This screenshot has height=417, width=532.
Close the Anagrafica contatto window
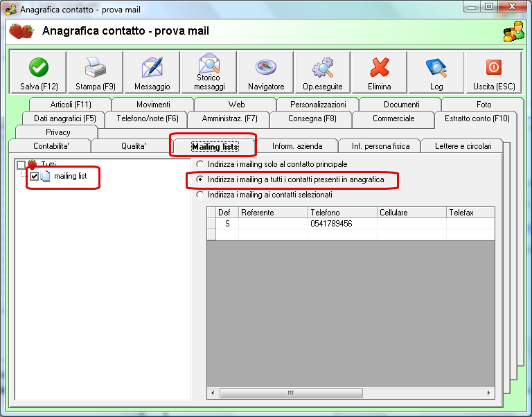click(512, 7)
